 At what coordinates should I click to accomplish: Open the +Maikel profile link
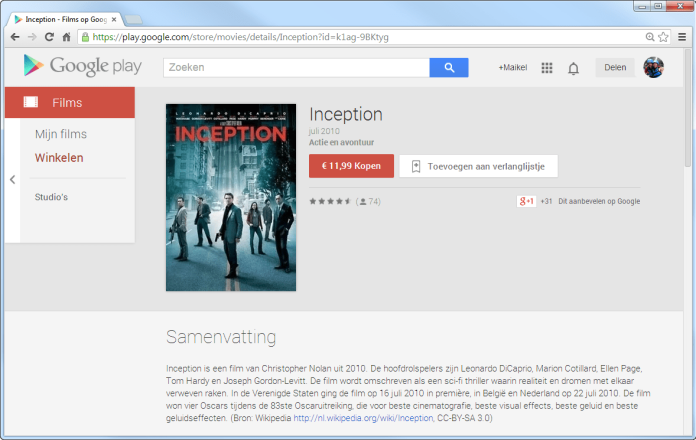tap(513, 67)
